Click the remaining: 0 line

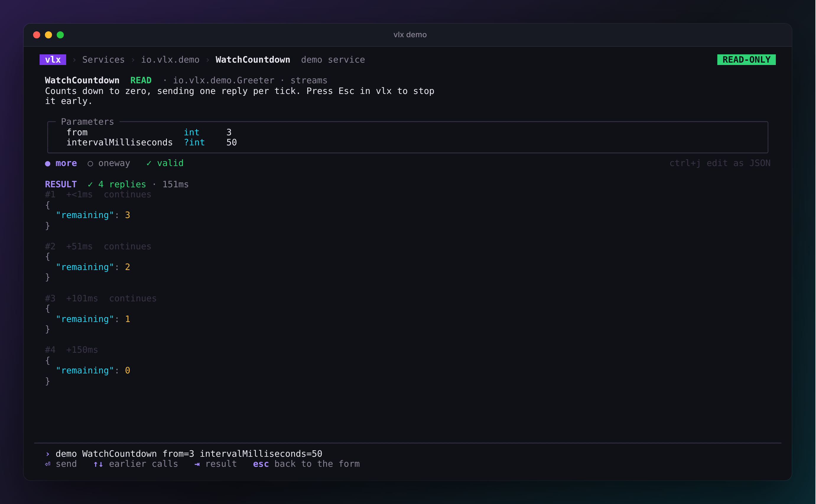point(93,370)
